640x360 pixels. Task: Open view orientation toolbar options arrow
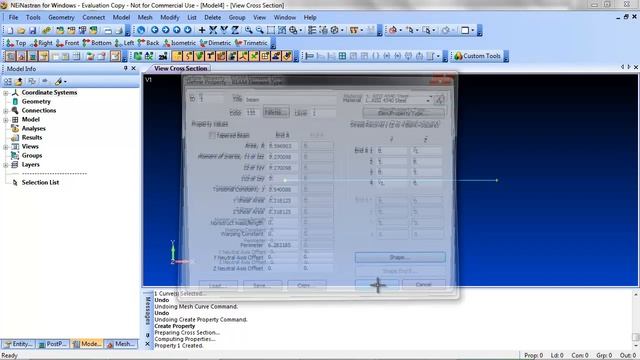pyautogui.click(x=273, y=43)
